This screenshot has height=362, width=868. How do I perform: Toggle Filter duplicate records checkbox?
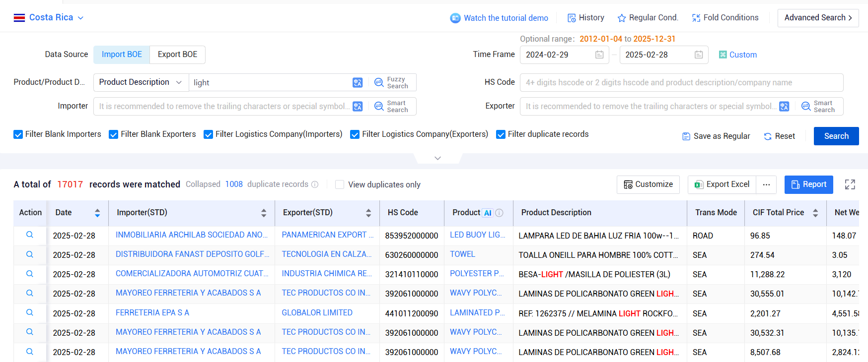pyautogui.click(x=501, y=134)
